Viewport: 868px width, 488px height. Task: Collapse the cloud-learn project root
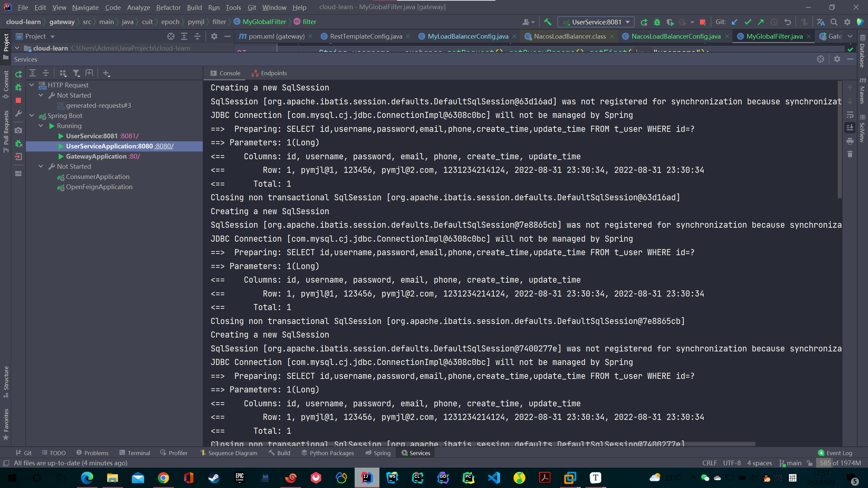(x=17, y=48)
